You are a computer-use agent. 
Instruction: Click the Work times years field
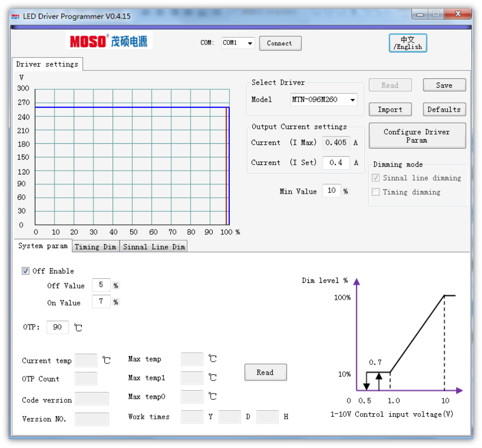[x=192, y=417]
